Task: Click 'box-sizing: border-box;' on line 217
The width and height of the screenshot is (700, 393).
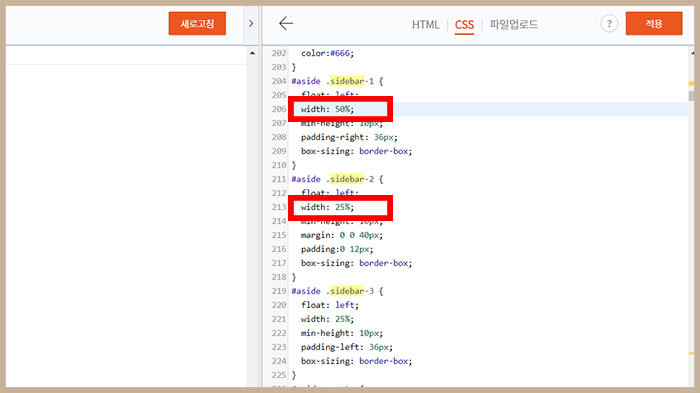Action: click(x=356, y=263)
